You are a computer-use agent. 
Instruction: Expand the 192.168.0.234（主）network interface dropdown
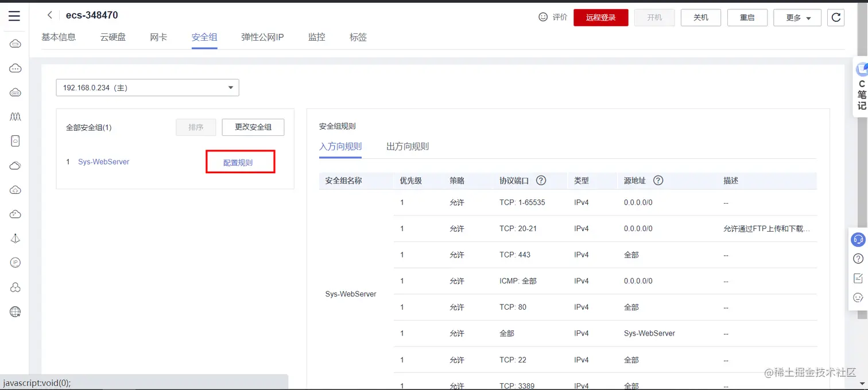point(148,88)
